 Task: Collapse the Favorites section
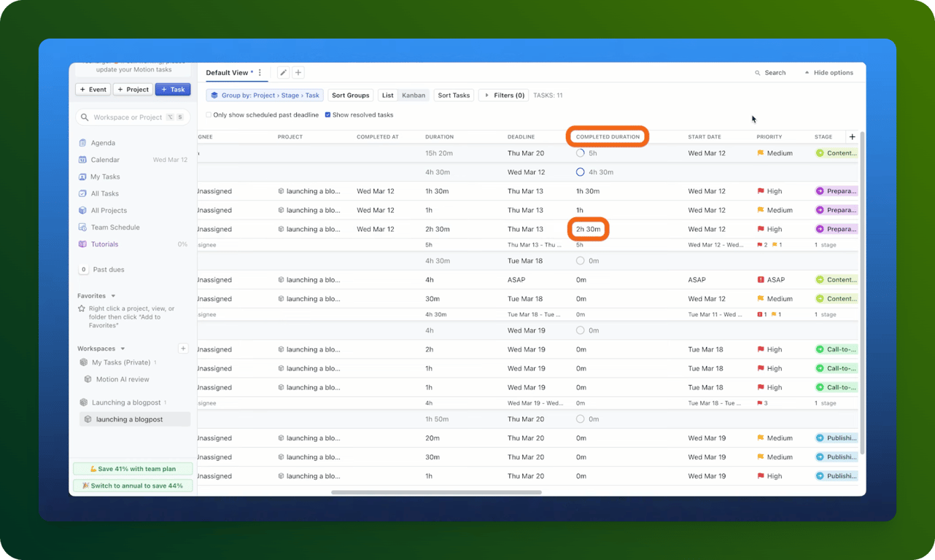113,296
